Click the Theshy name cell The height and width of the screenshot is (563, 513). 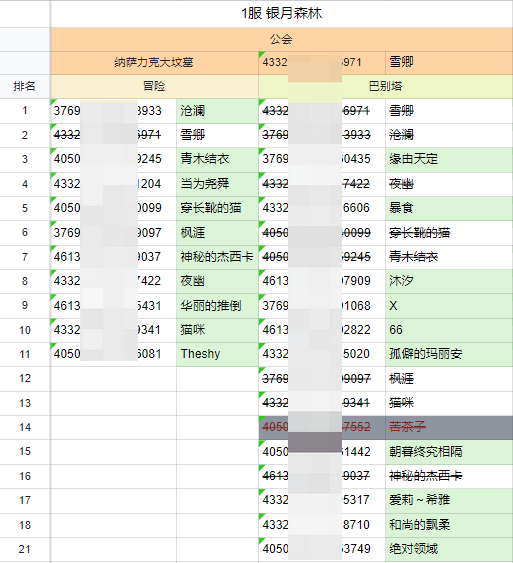(217, 354)
